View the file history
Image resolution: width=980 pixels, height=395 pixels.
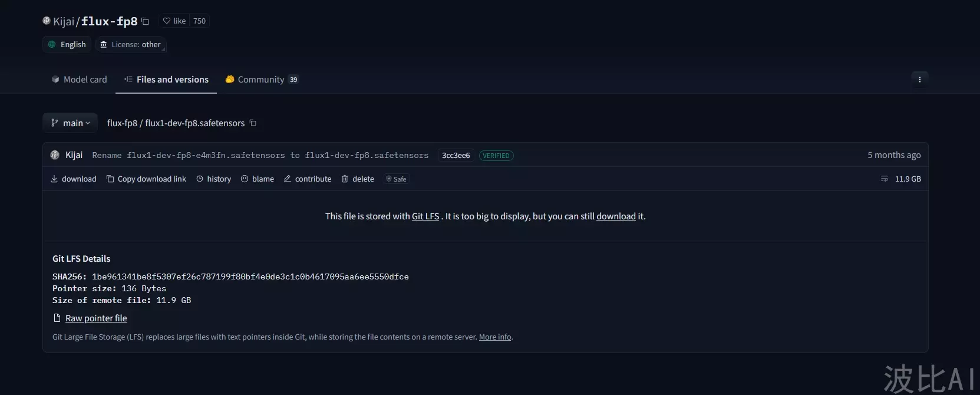(x=213, y=179)
